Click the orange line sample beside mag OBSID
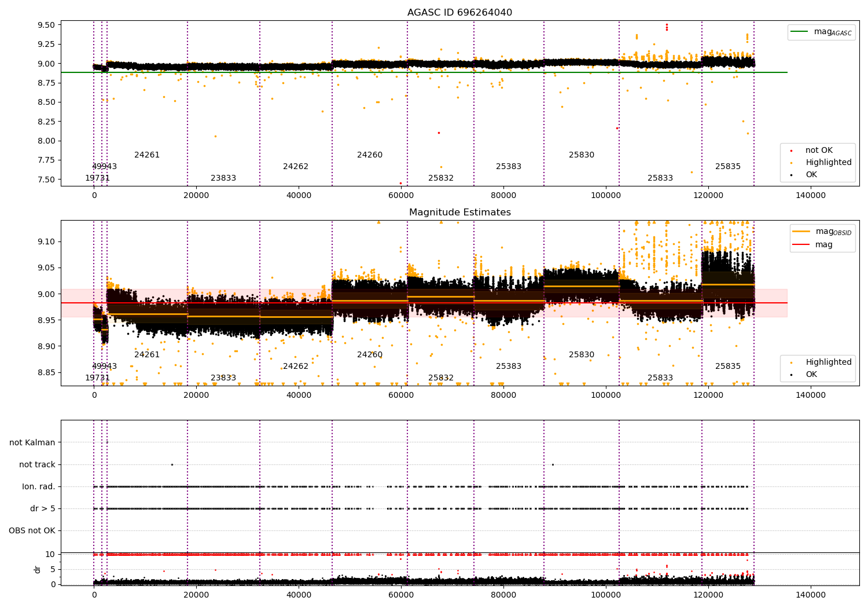Screen dimensions: 868x608 [x=802, y=232]
